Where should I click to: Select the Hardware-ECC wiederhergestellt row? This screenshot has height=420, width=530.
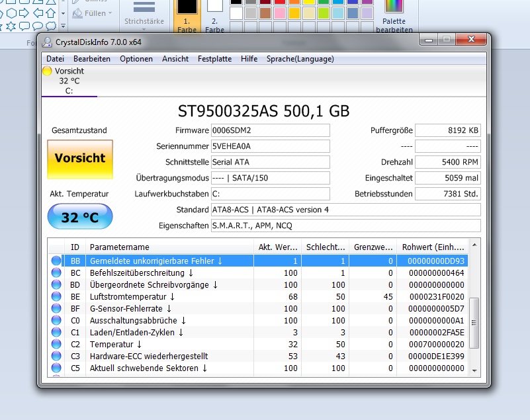pyautogui.click(x=258, y=356)
